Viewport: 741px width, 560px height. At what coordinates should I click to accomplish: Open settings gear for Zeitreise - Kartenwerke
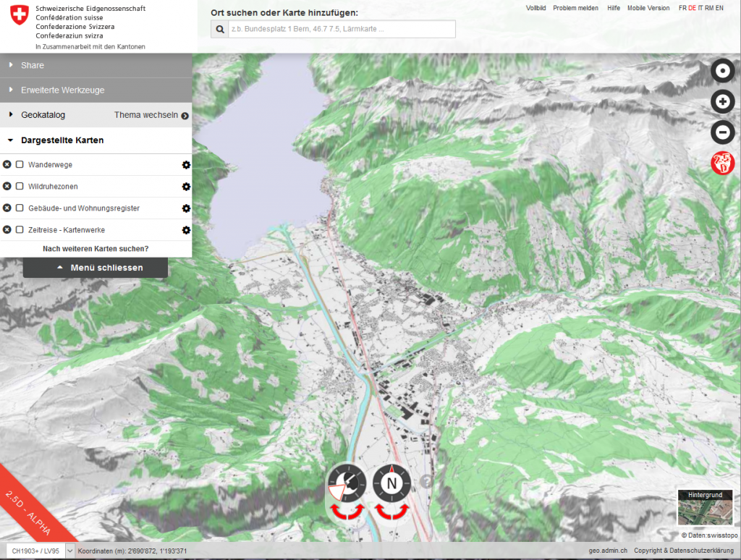point(186,230)
